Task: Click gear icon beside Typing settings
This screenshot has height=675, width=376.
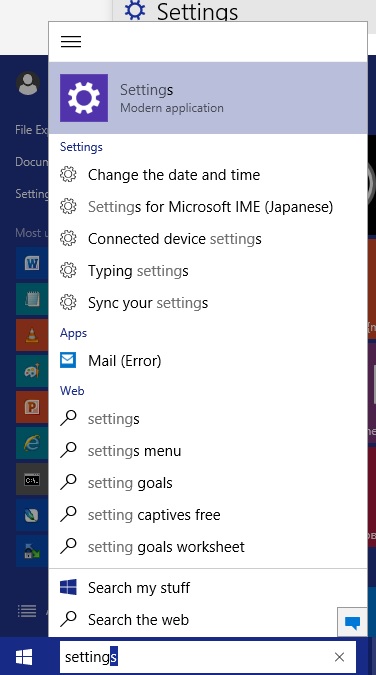Action: [x=68, y=270]
